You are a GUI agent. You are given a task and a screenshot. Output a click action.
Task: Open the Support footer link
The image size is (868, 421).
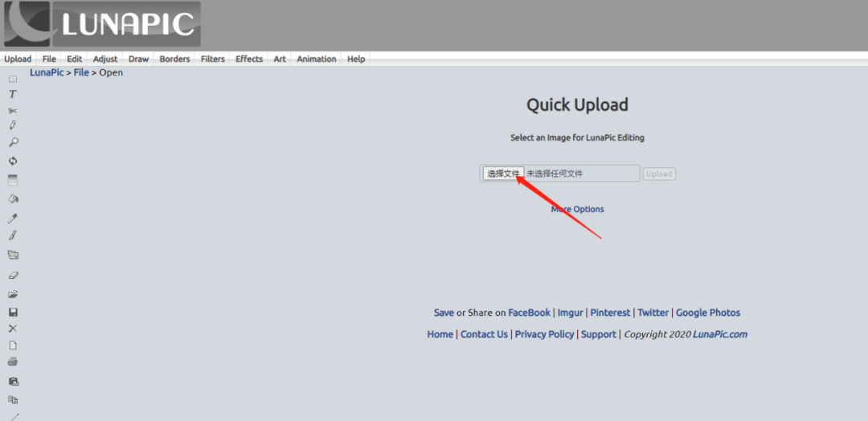click(599, 334)
